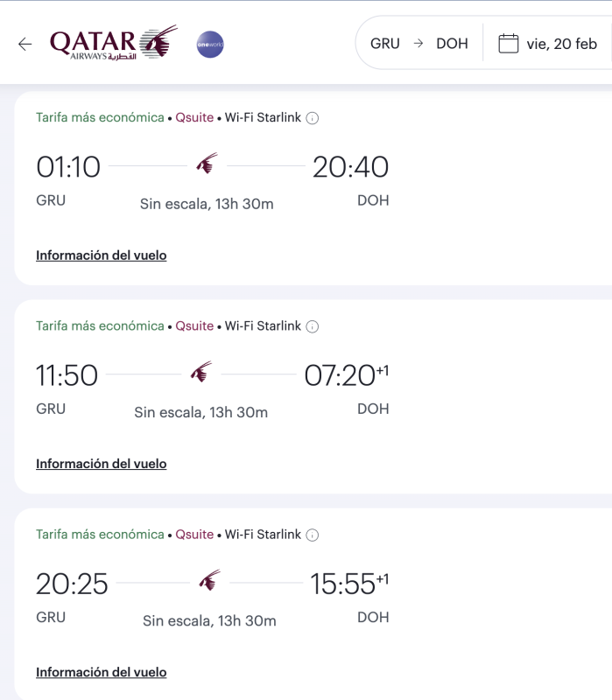This screenshot has height=700, width=612.
Task: Click Wi-Fi Starlink info icon, 11:50 flight
Action: (x=313, y=326)
